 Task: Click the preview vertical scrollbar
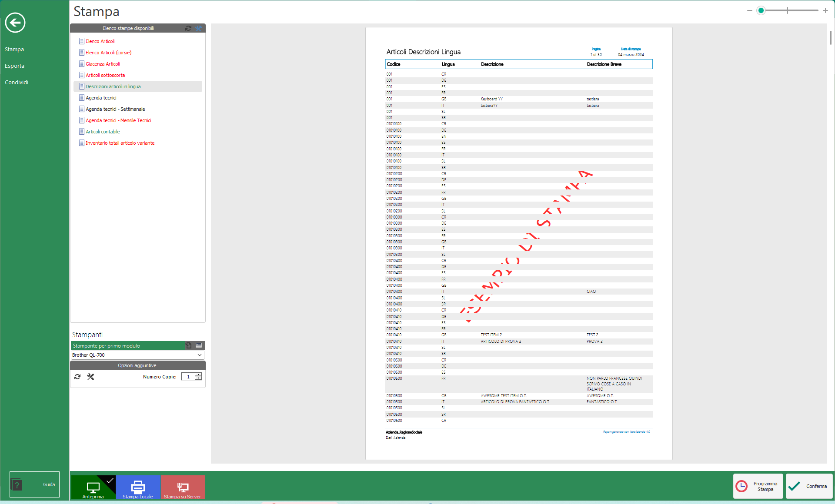pos(831,37)
